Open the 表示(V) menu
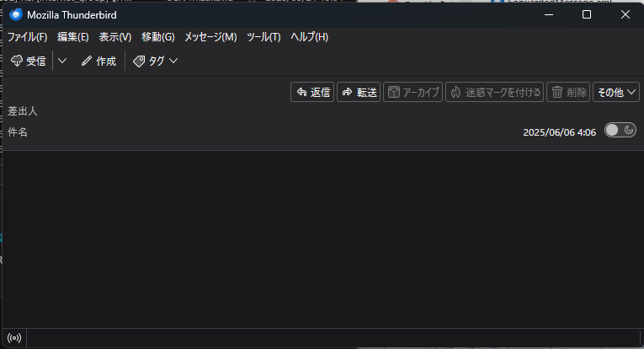 (115, 37)
